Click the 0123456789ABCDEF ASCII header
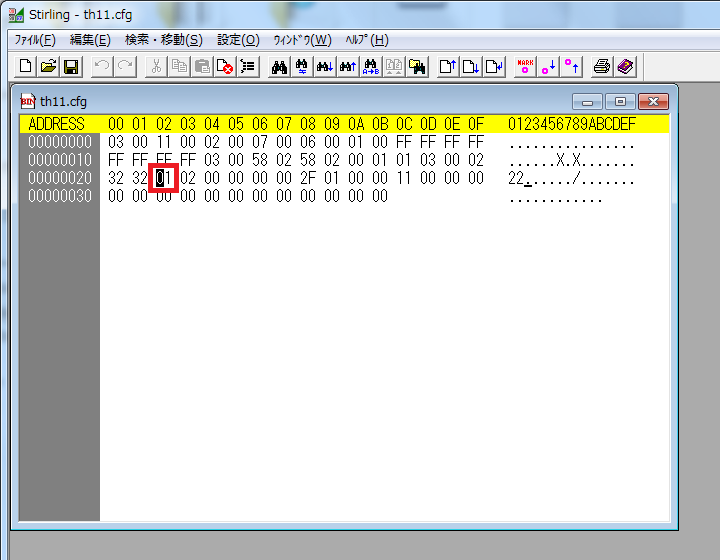The image size is (720, 560). click(x=572, y=124)
